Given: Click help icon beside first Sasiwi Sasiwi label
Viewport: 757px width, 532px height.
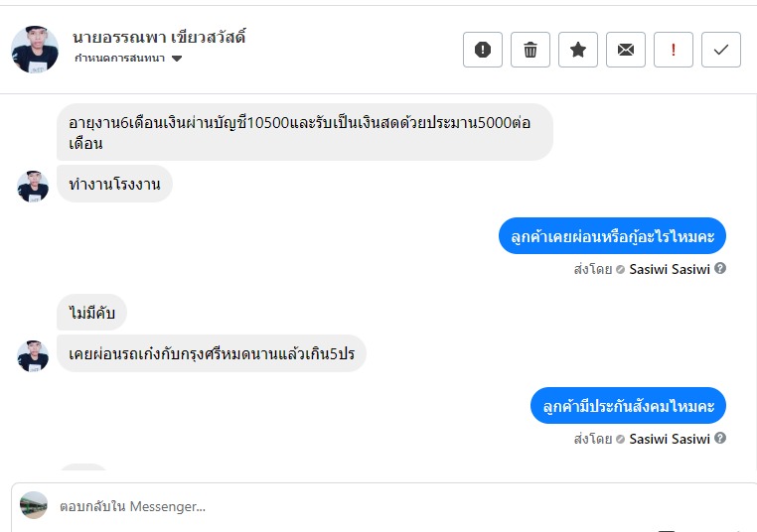Looking at the screenshot, I should (x=720, y=268).
